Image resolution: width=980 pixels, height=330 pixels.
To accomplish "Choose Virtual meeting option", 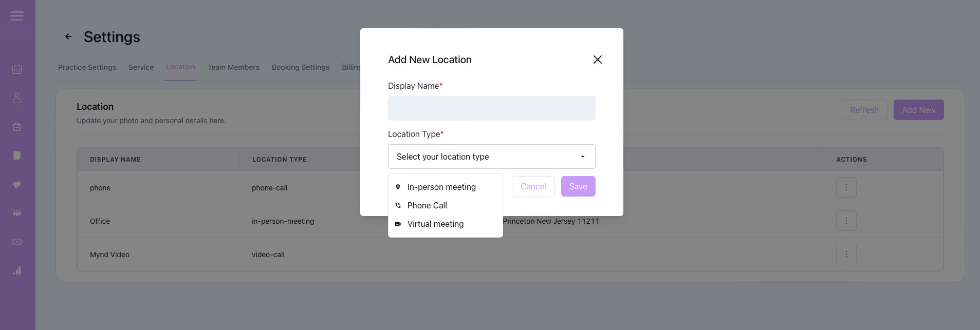I will pyautogui.click(x=435, y=224).
